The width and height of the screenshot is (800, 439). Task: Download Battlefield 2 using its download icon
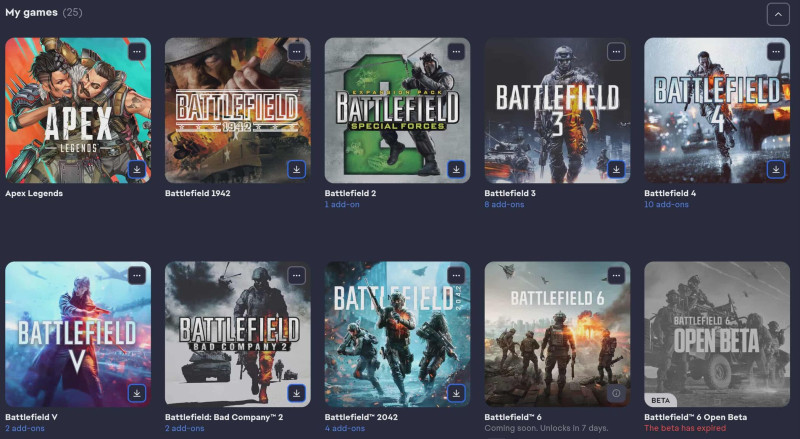[x=456, y=169]
